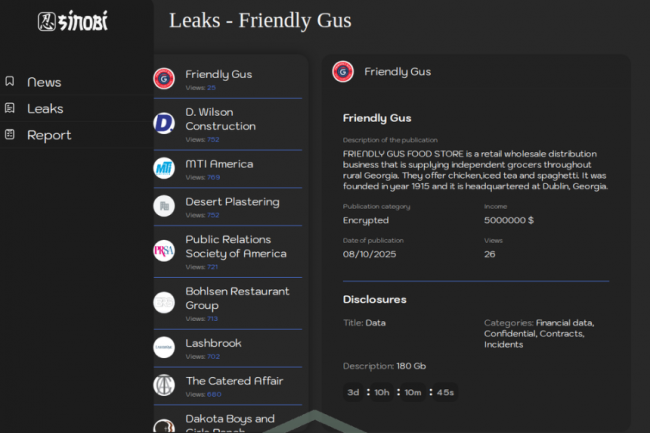650x433 pixels.
Task: Click the Lashbrook logo icon
Action: [x=164, y=347]
